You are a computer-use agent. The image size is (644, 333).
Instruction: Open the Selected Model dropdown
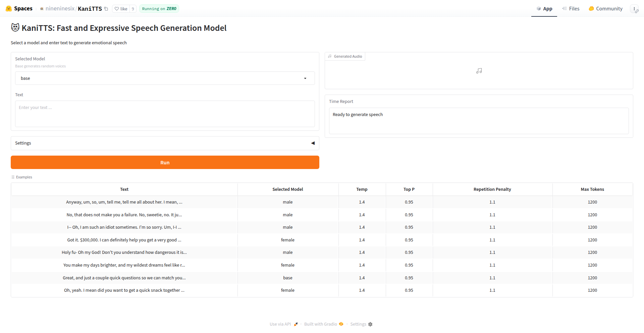[165, 78]
